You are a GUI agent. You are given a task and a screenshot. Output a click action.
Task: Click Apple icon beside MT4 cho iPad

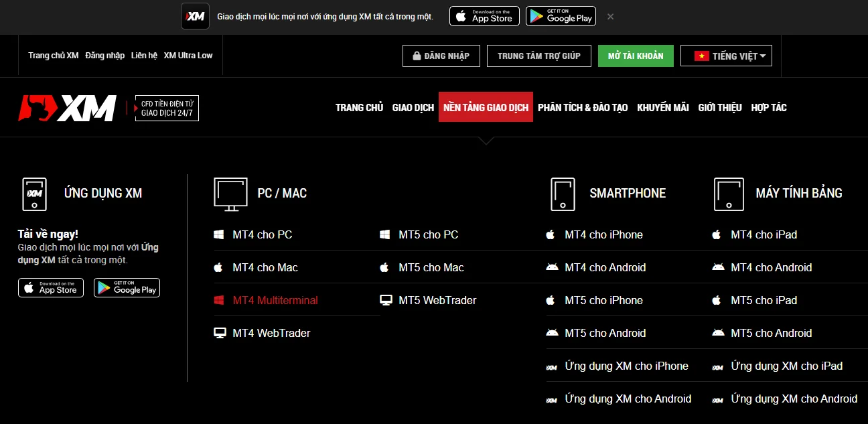717,234
